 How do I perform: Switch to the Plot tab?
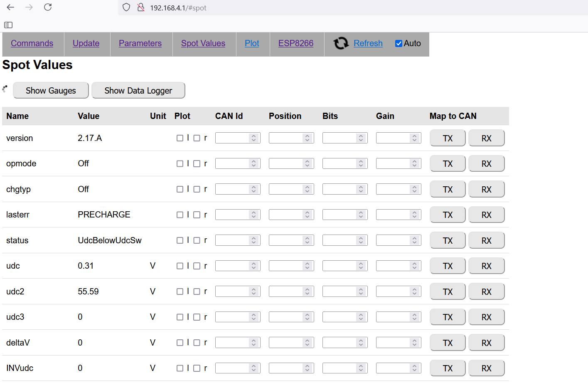click(252, 43)
